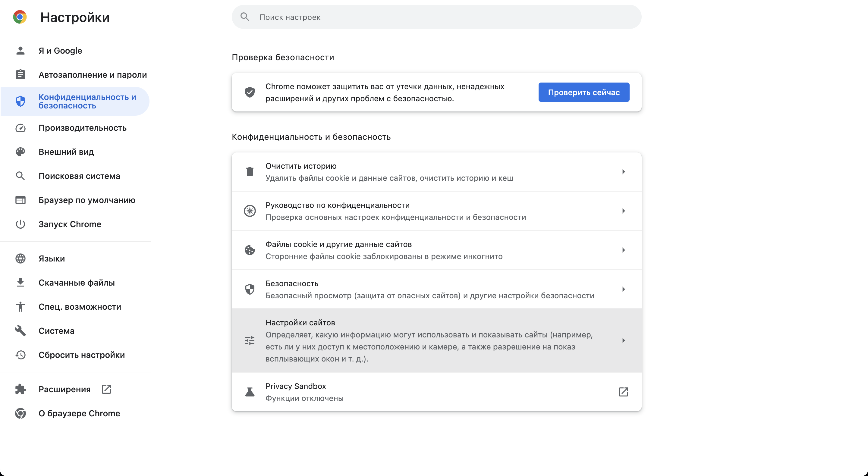Click the magnifier icon in search bar
This screenshot has height=476, width=868.
coord(245,17)
